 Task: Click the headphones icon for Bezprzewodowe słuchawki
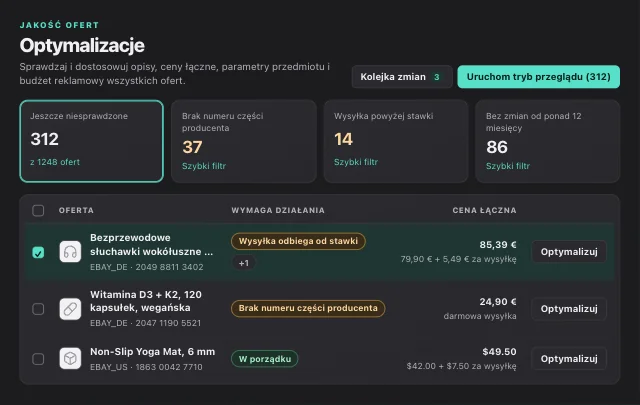70,251
